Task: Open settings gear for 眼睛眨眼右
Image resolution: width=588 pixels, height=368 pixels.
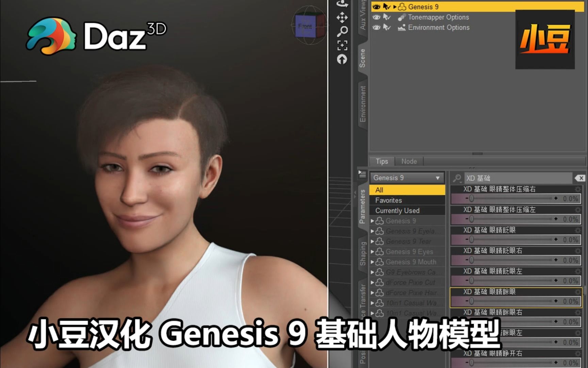Action: point(577,250)
